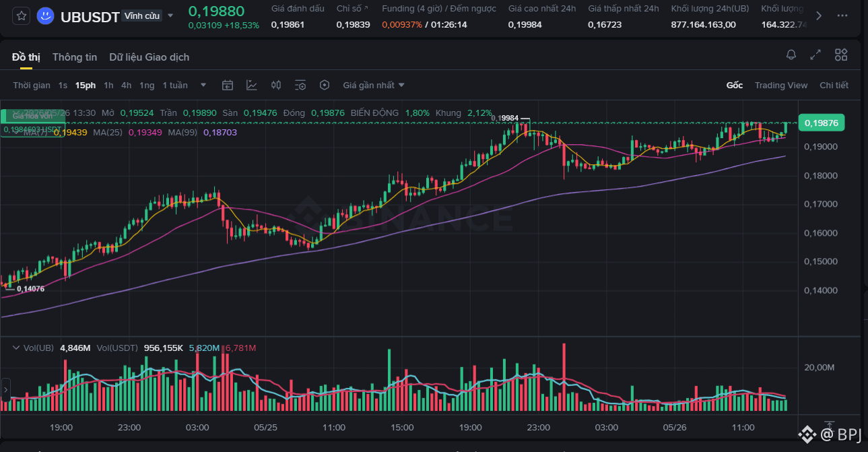
Task: Click the Vol(UB) volume indicator label
Action: click(38, 348)
